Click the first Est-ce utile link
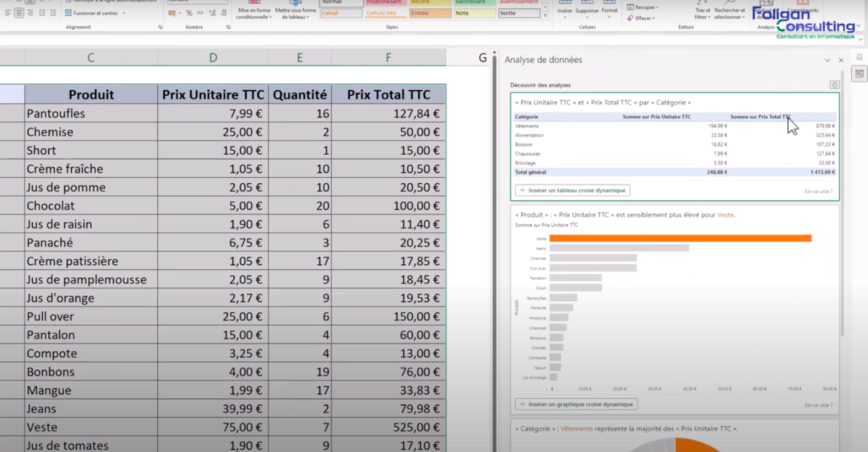Screen dimensions: 868x452 coord(818,192)
